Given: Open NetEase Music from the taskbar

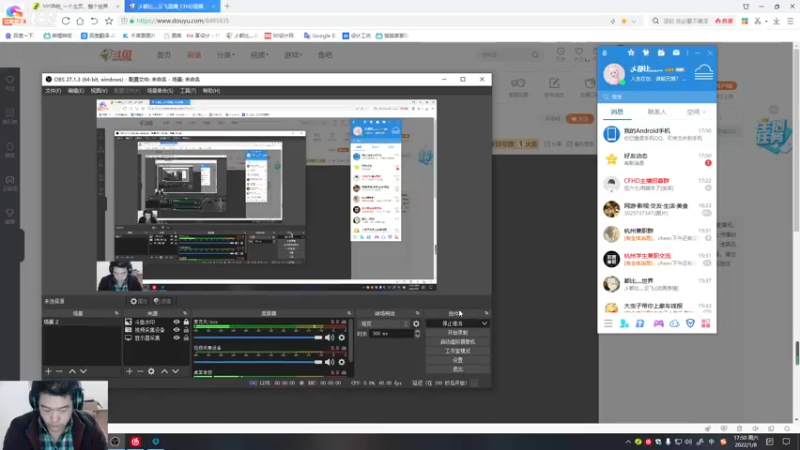Looking at the screenshot, I should pos(135,442).
